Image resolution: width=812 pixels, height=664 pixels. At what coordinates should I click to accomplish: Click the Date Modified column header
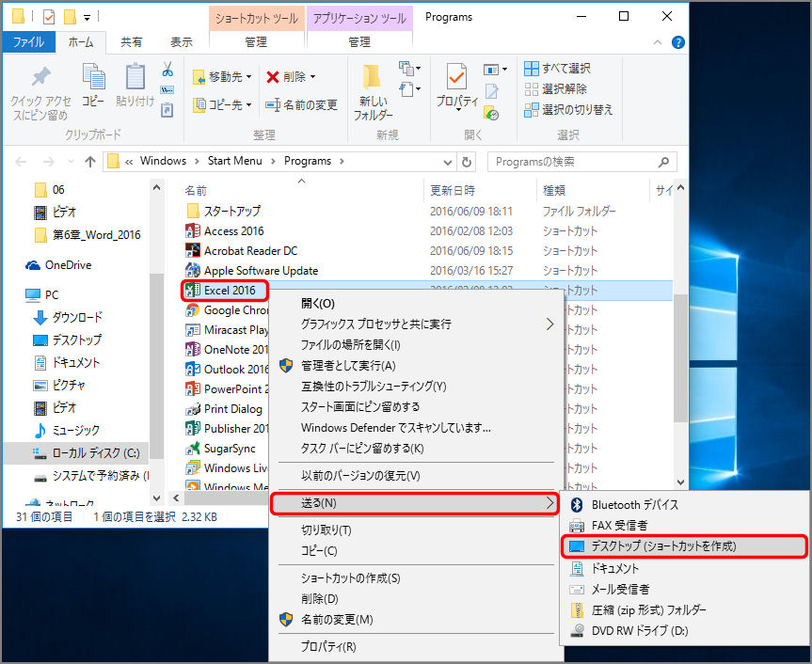coord(480,191)
